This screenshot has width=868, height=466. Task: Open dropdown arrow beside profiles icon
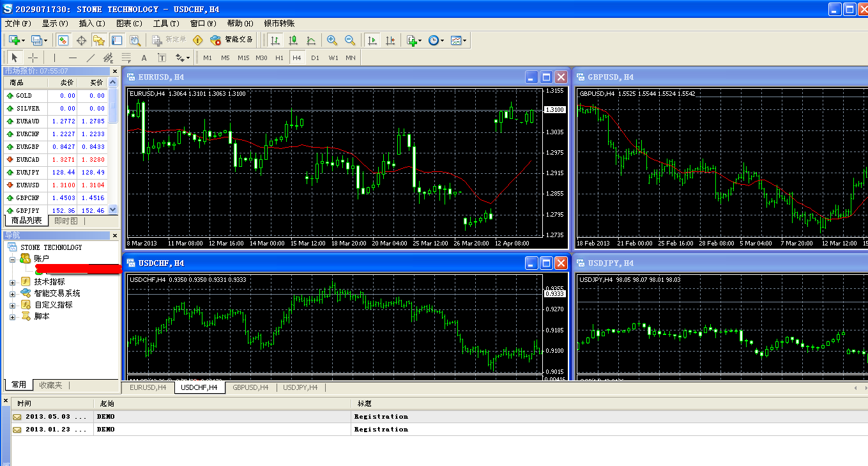(46, 40)
